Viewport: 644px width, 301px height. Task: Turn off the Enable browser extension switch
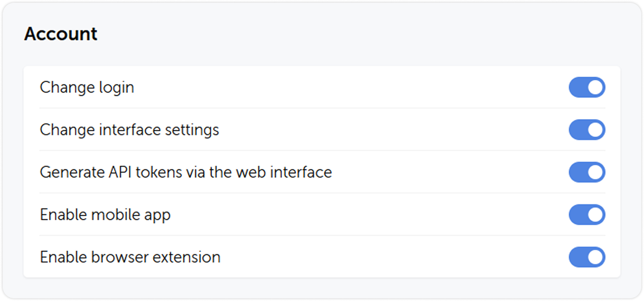pos(587,257)
